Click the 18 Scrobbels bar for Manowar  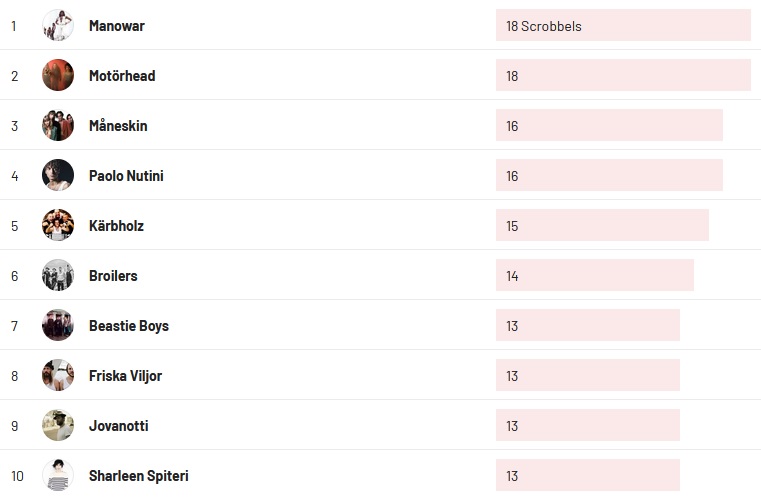point(622,26)
